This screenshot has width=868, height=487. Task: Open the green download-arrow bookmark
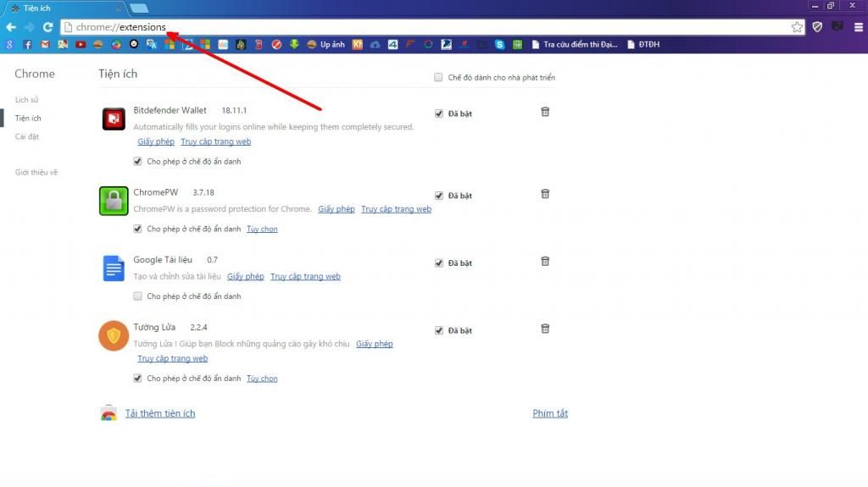click(294, 45)
